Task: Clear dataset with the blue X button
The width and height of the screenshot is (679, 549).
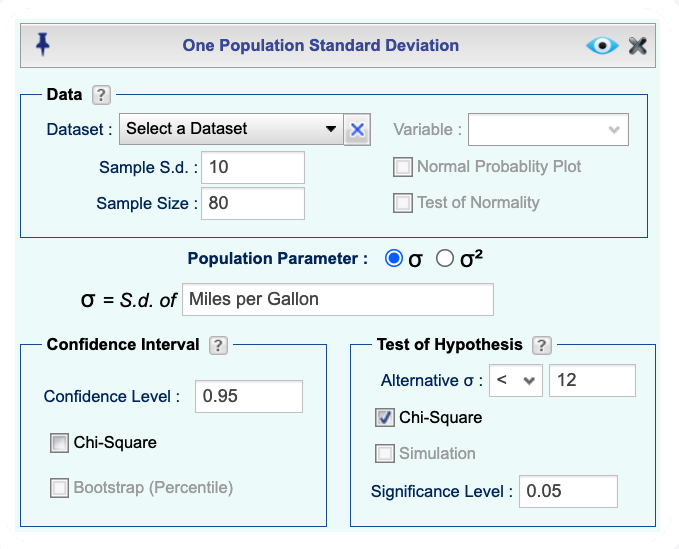Action: click(357, 129)
